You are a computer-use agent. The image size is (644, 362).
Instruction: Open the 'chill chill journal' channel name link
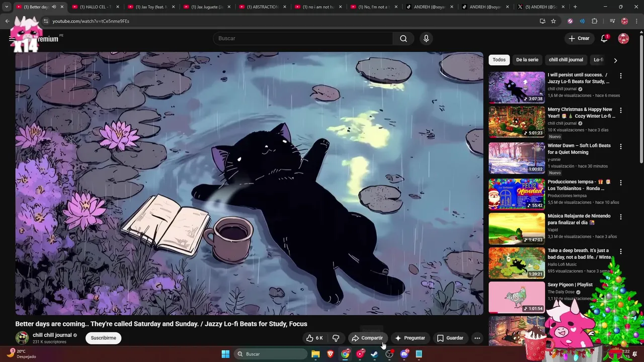52,335
